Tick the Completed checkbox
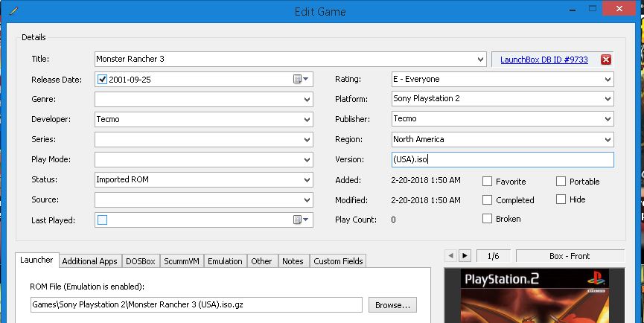 tap(487, 200)
